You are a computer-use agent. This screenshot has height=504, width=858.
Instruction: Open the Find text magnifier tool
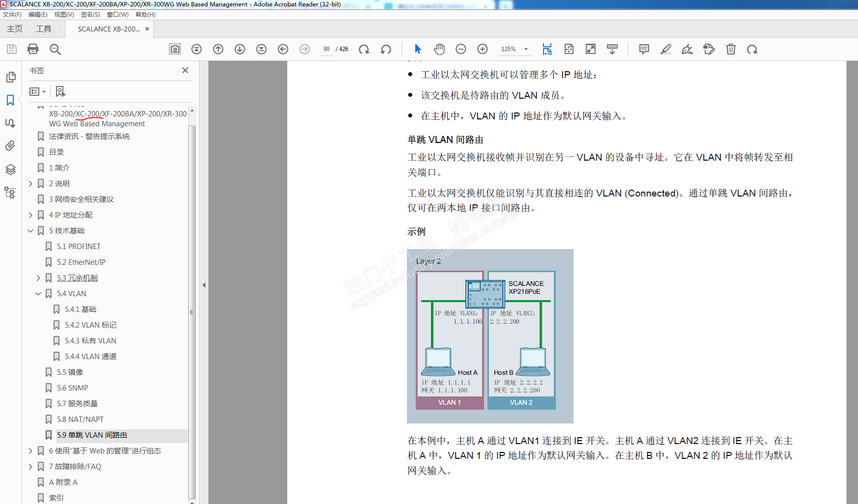(55, 49)
